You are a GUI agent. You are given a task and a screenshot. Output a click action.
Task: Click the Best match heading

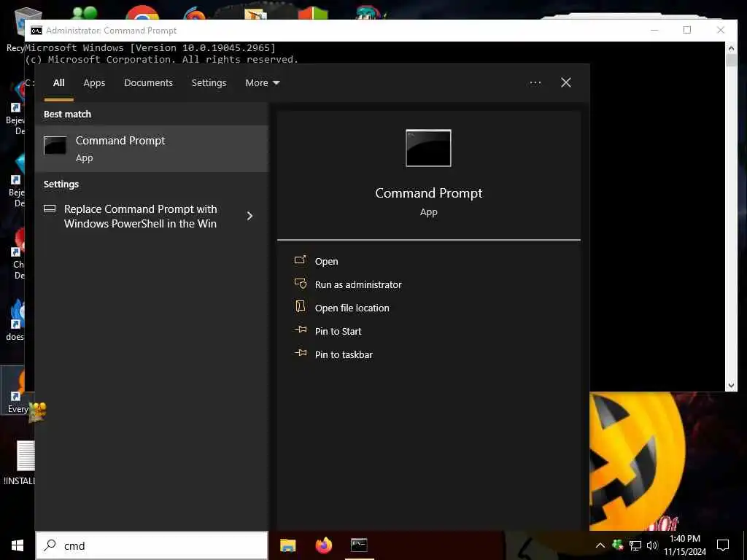coord(67,114)
